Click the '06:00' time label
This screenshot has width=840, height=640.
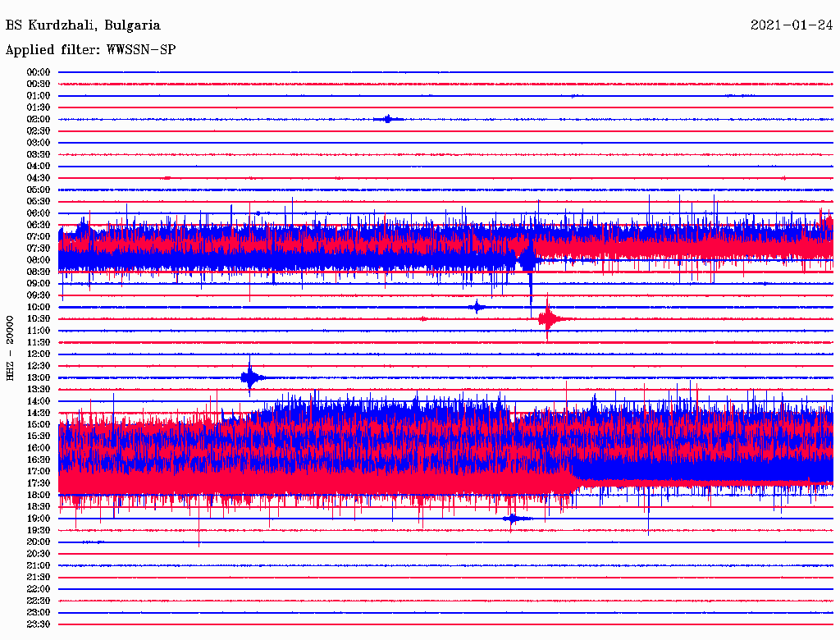click(x=39, y=213)
